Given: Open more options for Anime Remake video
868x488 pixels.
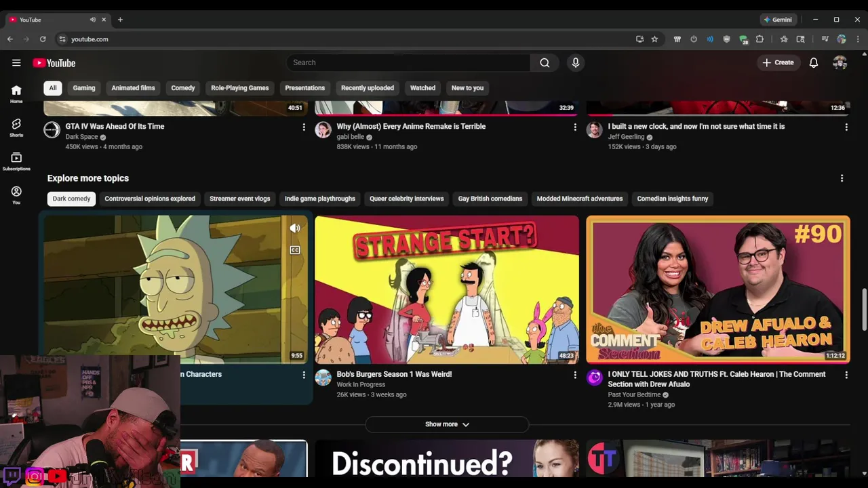Looking at the screenshot, I should tap(575, 127).
